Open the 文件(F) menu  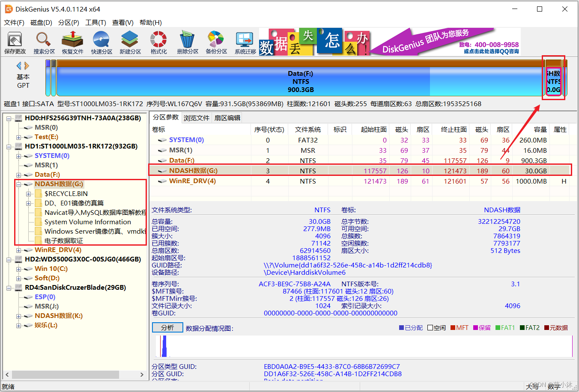(14, 22)
